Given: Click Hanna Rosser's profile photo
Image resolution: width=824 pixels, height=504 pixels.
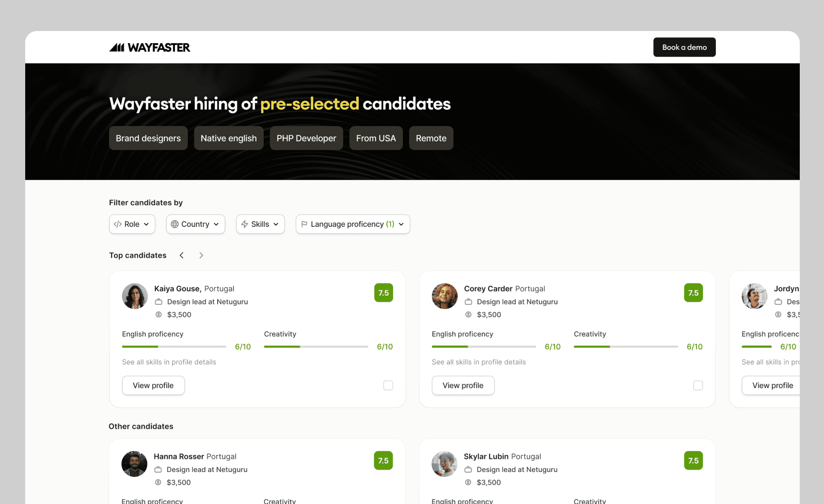Looking at the screenshot, I should 134,464.
